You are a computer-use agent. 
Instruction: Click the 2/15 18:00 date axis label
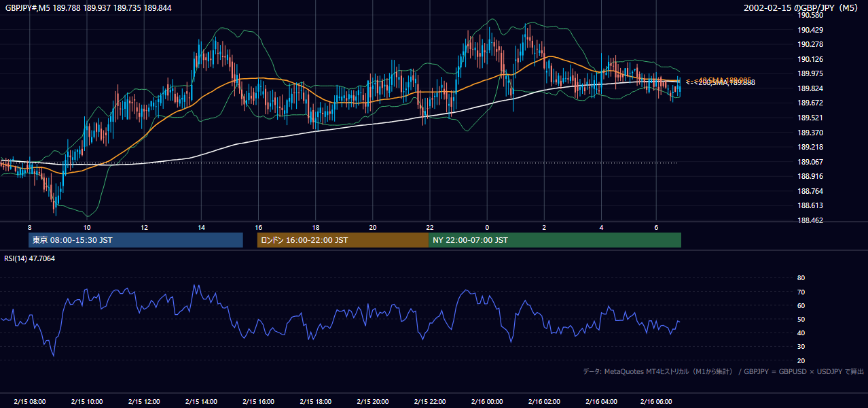[316, 402]
